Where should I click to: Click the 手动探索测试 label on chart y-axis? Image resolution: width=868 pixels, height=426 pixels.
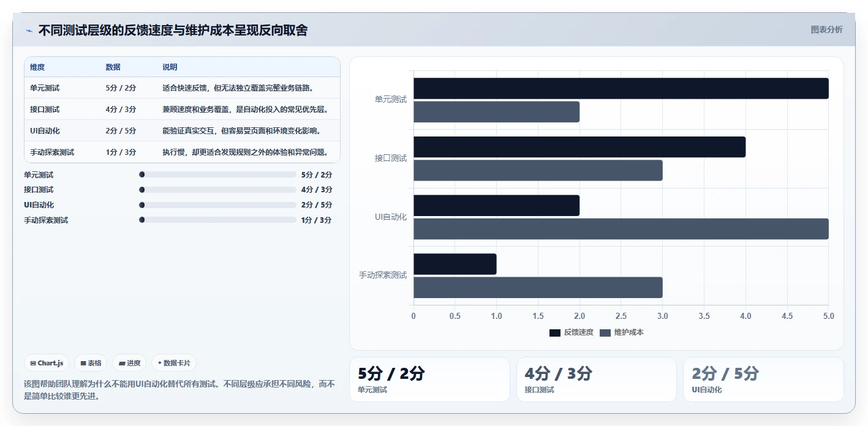tap(383, 275)
